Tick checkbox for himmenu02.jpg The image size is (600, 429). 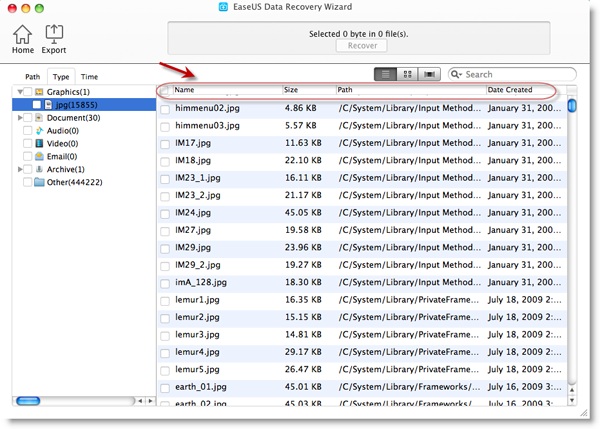165,109
